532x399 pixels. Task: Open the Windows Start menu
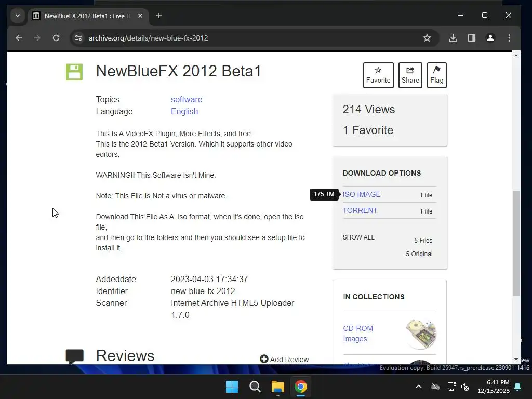232,387
